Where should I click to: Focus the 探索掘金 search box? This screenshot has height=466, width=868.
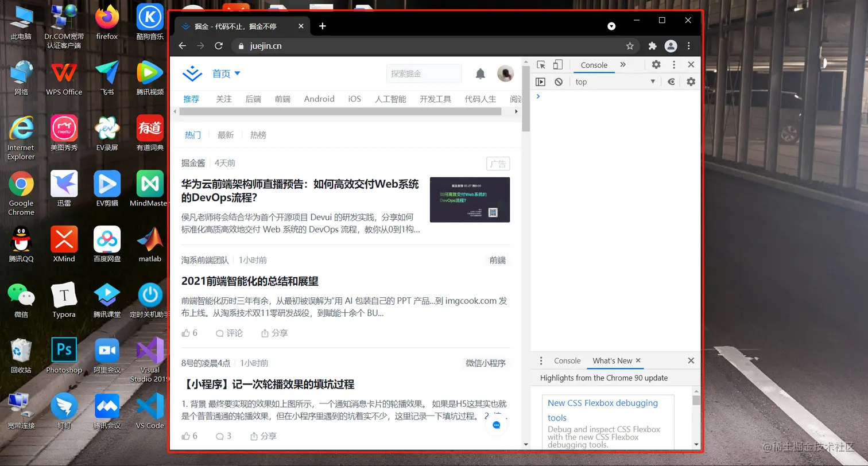(x=424, y=73)
